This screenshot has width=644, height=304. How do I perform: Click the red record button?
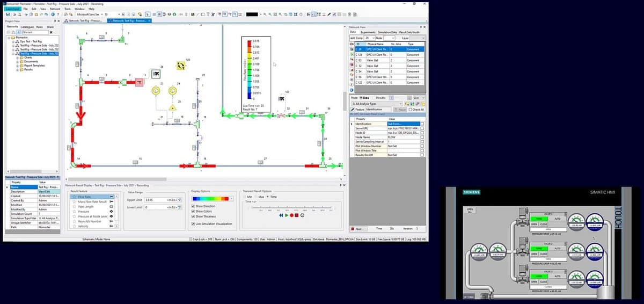pos(292,215)
